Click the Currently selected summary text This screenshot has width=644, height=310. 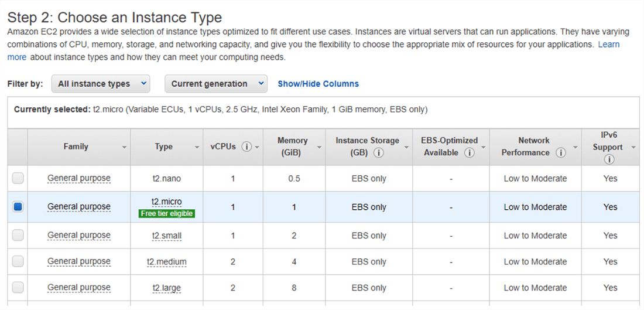[221, 110]
